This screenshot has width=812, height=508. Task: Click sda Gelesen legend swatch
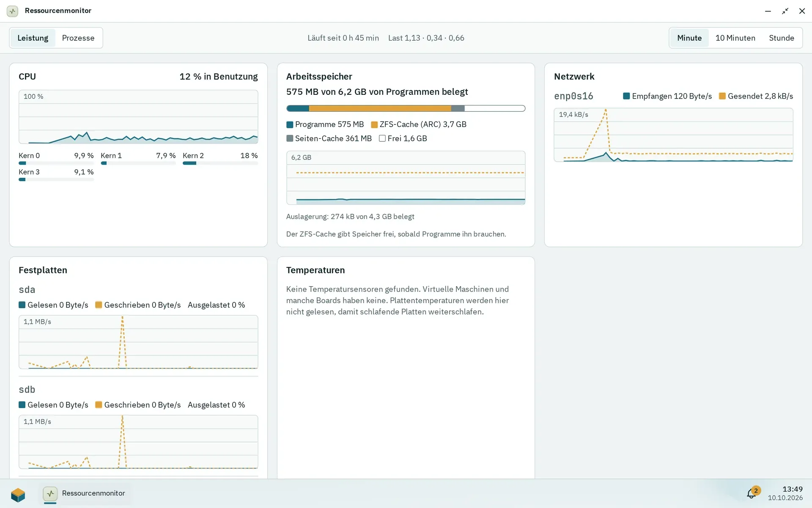(x=22, y=305)
